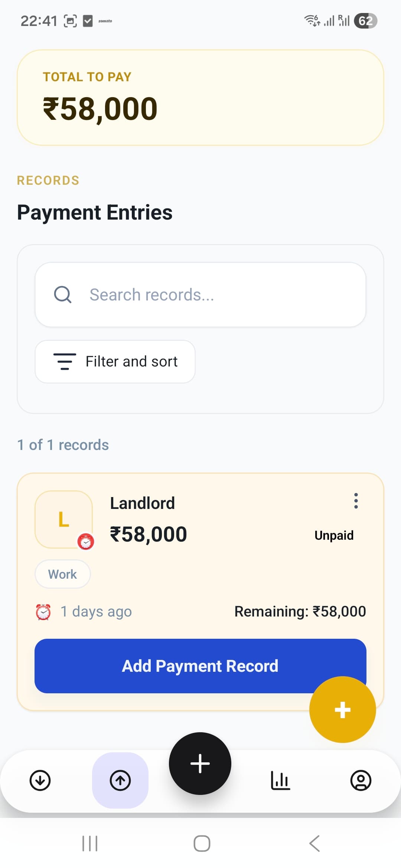Open the profile account tab
This screenshot has width=401, height=868.
tap(361, 780)
